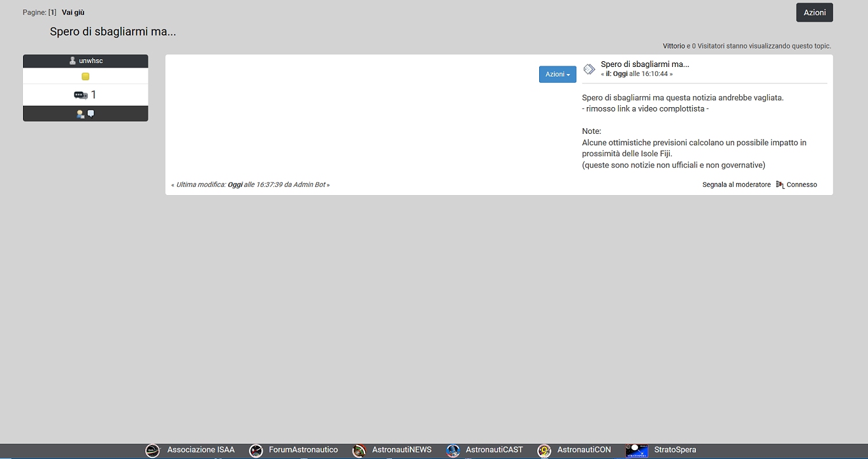Open the post title link Spero di sbagliarmi ma...
The width and height of the screenshot is (868, 459).
(x=644, y=64)
